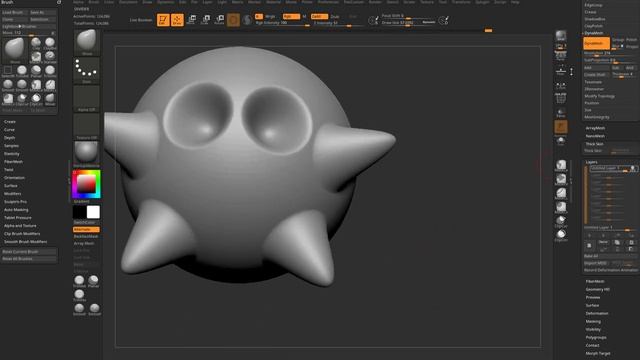Open the current brush thumbnail on left shelf
Viewport: 640px width, 360px height.
tap(87, 42)
